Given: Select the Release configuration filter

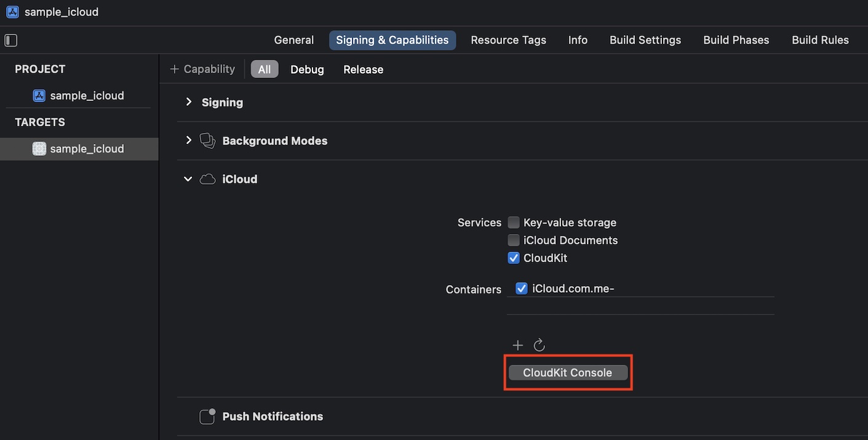Looking at the screenshot, I should [x=363, y=70].
